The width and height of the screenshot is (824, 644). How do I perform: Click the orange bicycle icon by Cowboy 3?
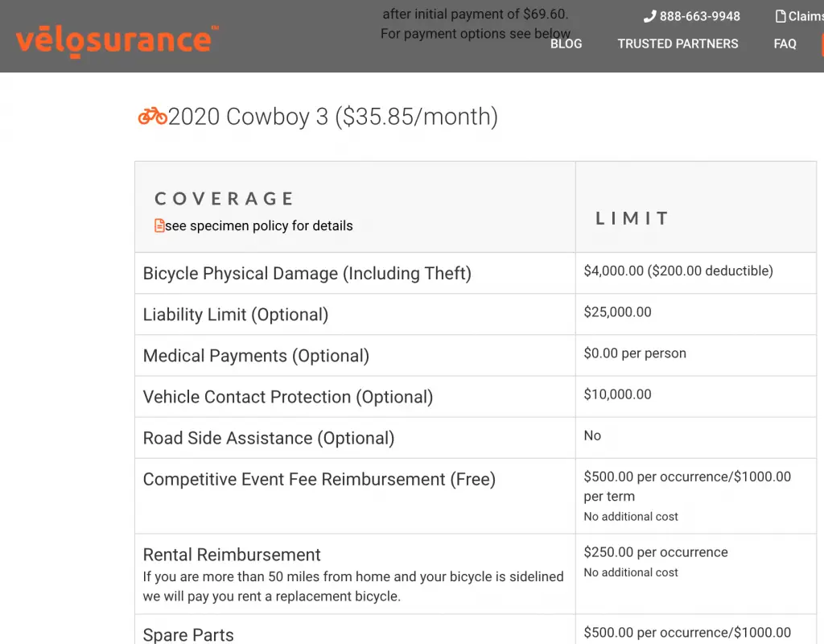(x=152, y=116)
